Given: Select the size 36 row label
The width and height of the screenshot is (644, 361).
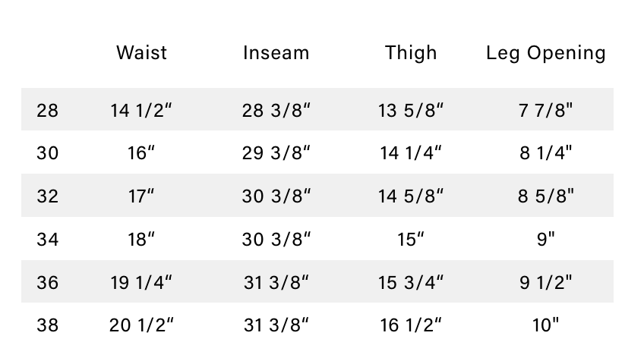Looking at the screenshot, I should tap(47, 283).
